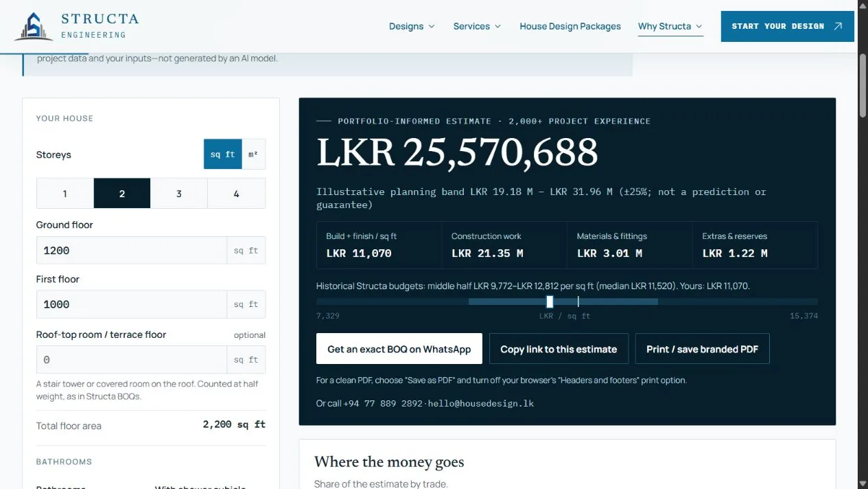Click the YOUR HOUSE section heading

(x=64, y=118)
